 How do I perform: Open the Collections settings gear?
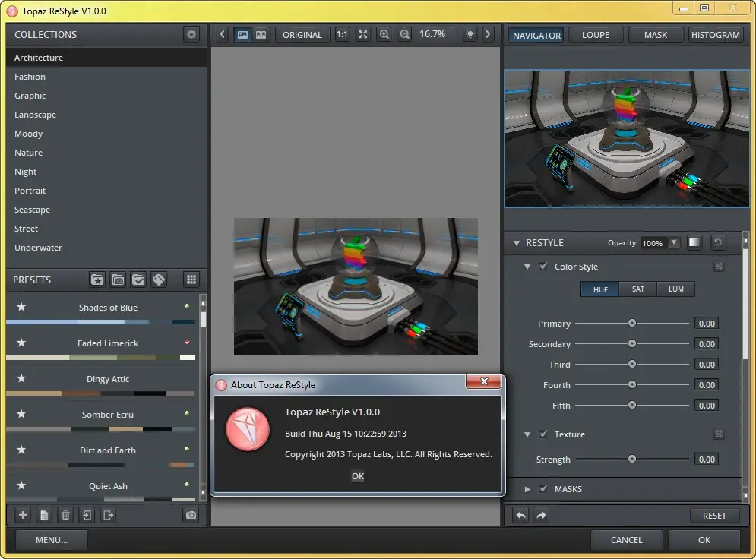tap(191, 34)
